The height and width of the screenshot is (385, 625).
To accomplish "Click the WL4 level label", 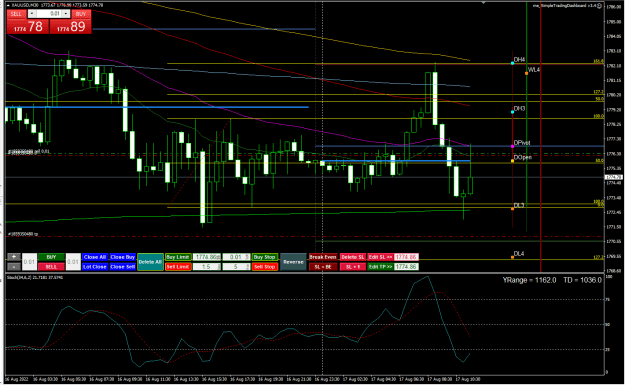I will (x=534, y=70).
